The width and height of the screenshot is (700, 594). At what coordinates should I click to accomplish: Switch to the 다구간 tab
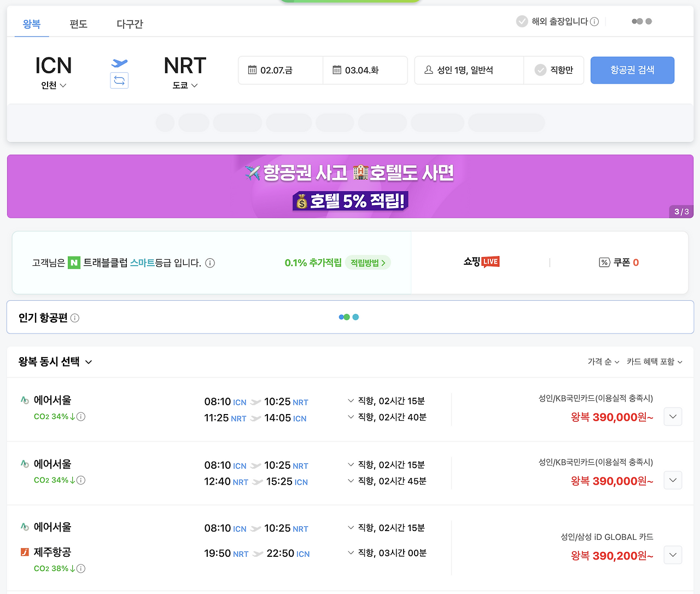click(129, 24)
